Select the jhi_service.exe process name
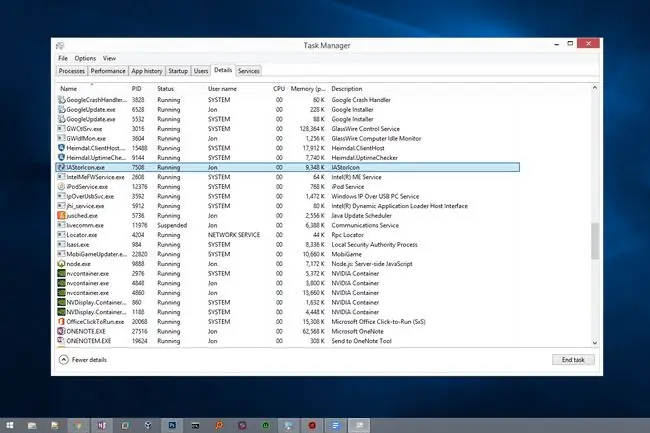The image size is (650, 433). [x=85, y=206]
